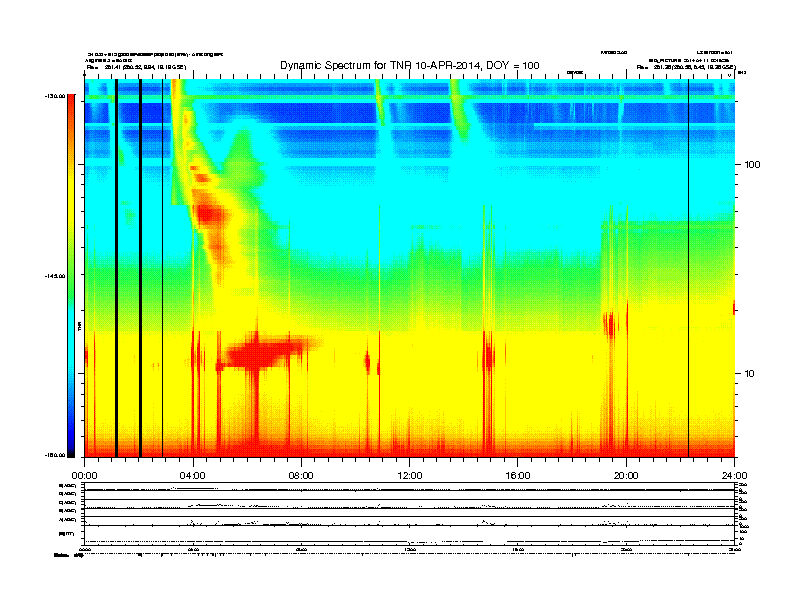Click the 04:00 time axis label
The width and height of the screenshot is (792, 612).
click(192, 476)
